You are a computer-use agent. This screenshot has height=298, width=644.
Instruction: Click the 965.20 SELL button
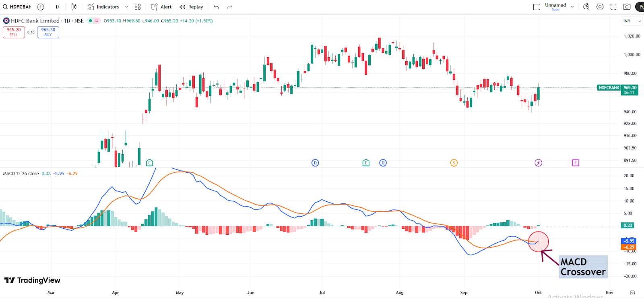click(x=14, y=32)
